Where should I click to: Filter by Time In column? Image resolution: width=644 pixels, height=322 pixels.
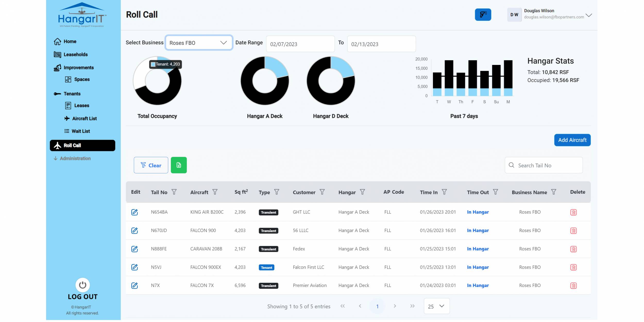tap(444, 192)
